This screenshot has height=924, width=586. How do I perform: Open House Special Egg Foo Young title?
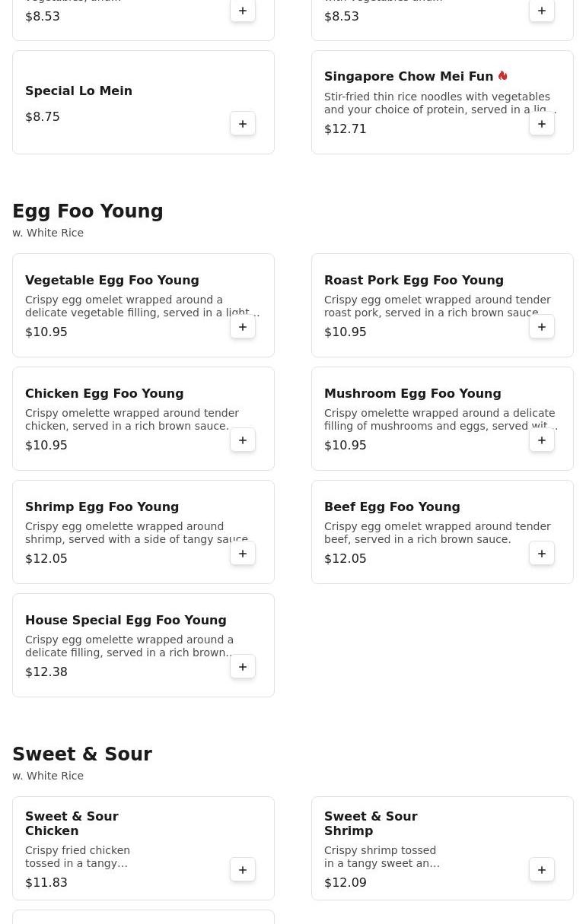[x=126, y=621]
